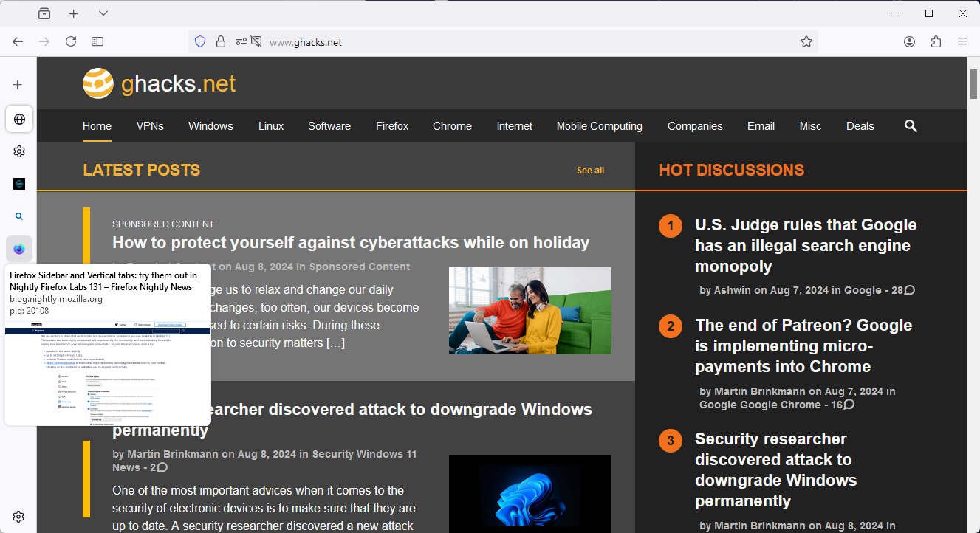Add a new tab in the vertical tab strip
Screen dimensions: 980x533
tap(18, 85)
